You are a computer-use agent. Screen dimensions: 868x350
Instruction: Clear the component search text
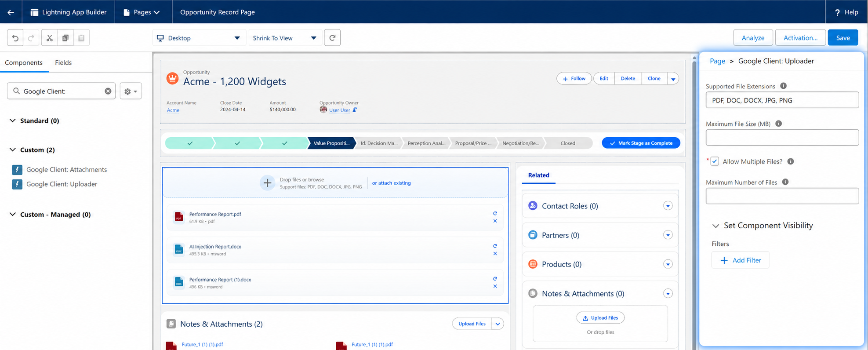pyautogui.click(x=108, y=91)
